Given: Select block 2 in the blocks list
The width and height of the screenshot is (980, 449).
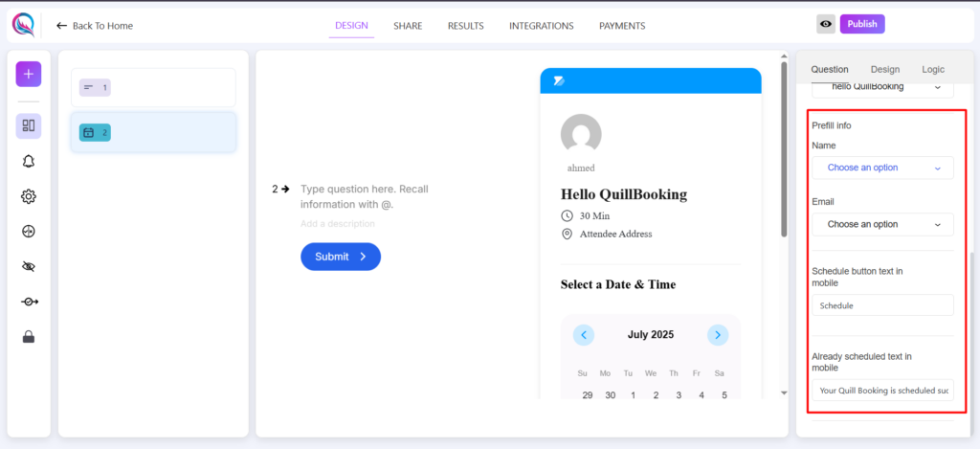Looking at the screenshot, I should pyautogui.click(x=153, y=132).
